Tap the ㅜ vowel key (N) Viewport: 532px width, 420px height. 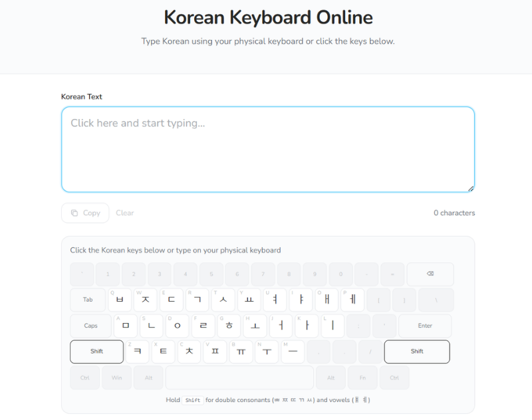(267, 352)
